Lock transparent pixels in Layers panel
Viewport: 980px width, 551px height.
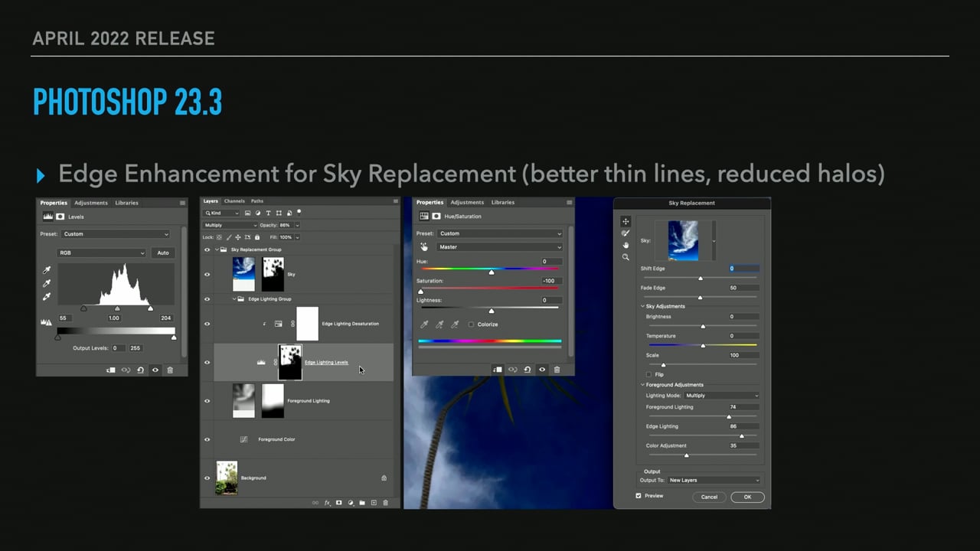coord(219,237)
